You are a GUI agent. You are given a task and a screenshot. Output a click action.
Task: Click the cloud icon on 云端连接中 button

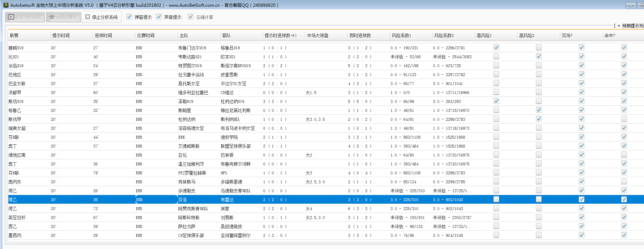click(52, 17)
